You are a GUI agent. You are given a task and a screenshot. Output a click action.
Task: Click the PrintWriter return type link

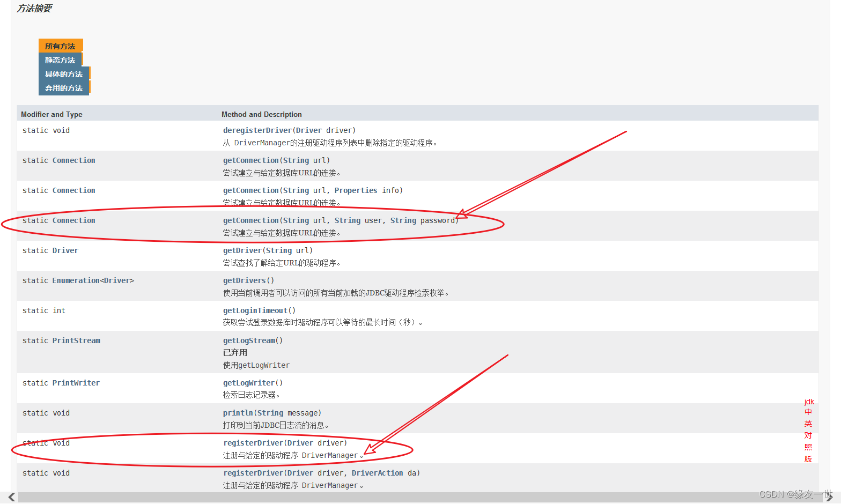coord(76,383)
